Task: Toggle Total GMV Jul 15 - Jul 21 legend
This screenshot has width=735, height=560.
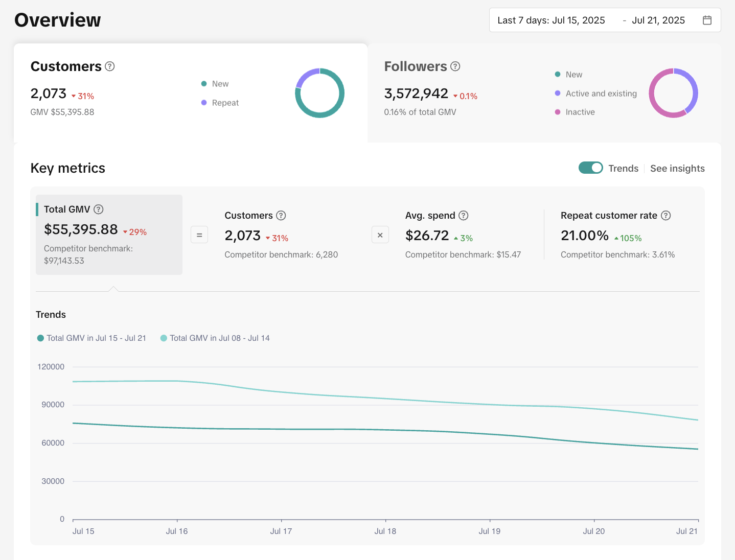Action: pyautogui.click(x=92, y=338)
